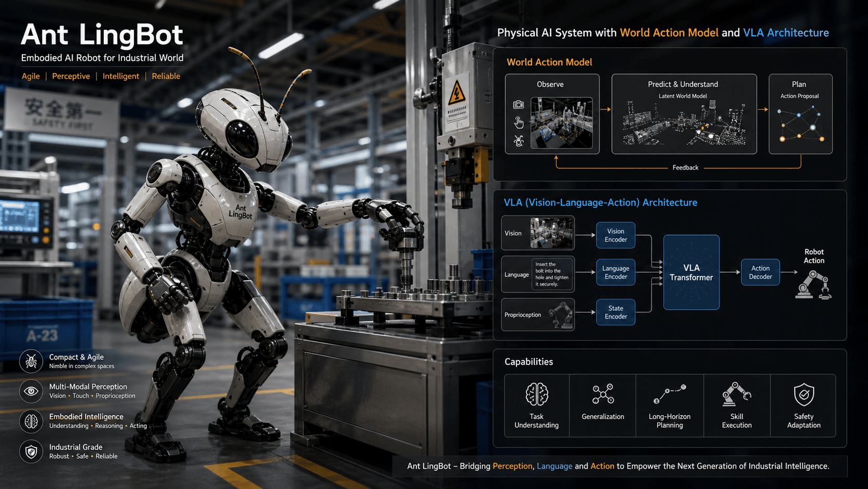Click the "Plan" panel label
868x489 pixels.
(x=799, y=84)
